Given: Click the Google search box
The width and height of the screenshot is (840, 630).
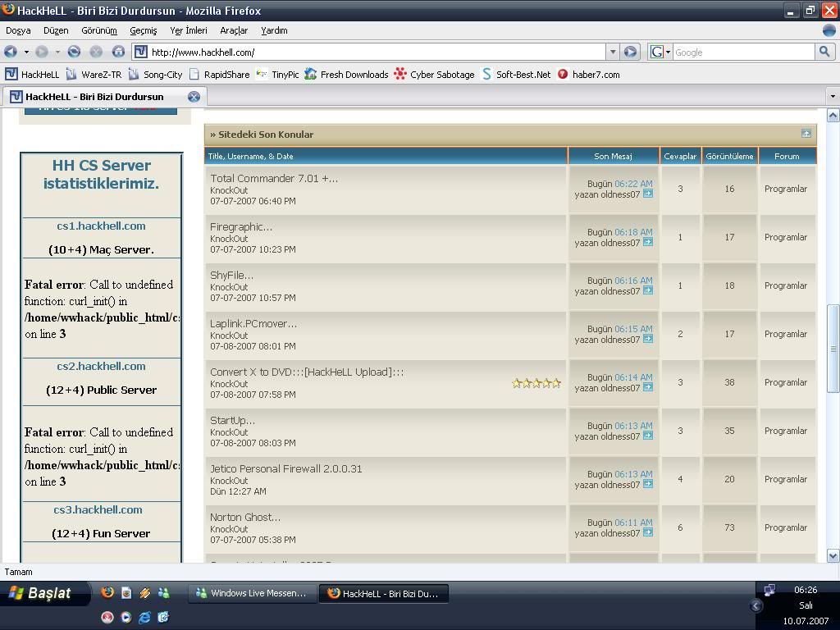Looking at the screenshot, I should pos(743,52).
